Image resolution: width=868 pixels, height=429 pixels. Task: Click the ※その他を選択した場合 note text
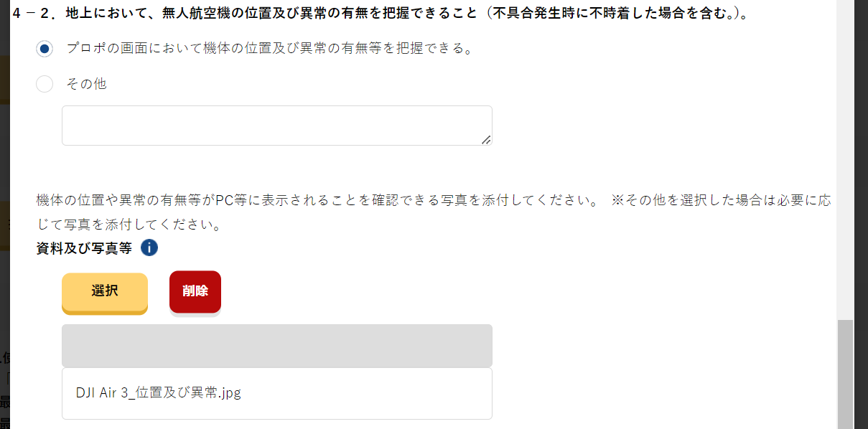[718, 200]
